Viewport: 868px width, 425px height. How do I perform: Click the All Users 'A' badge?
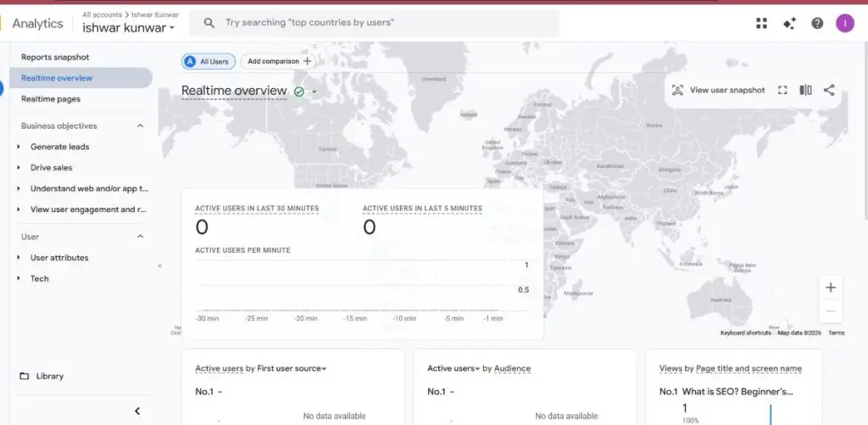pos(191,62)
